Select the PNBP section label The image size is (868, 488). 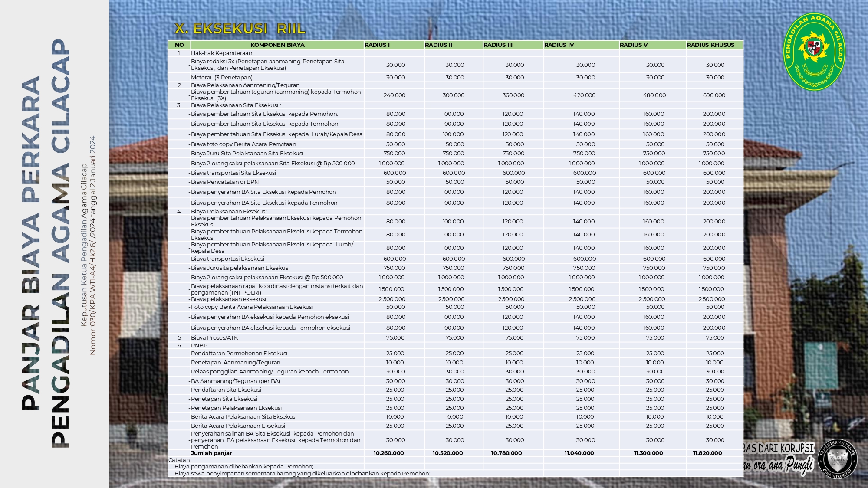tap(199, 345)
